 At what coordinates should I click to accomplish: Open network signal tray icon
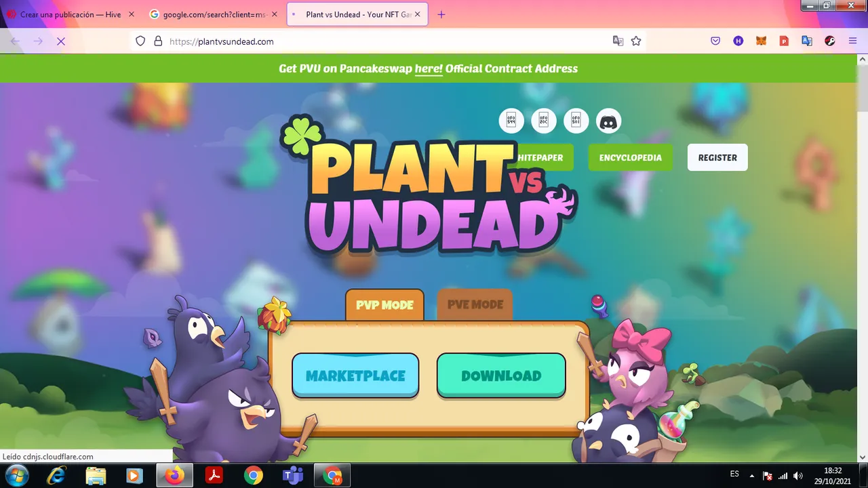click(x=783, y=476)
